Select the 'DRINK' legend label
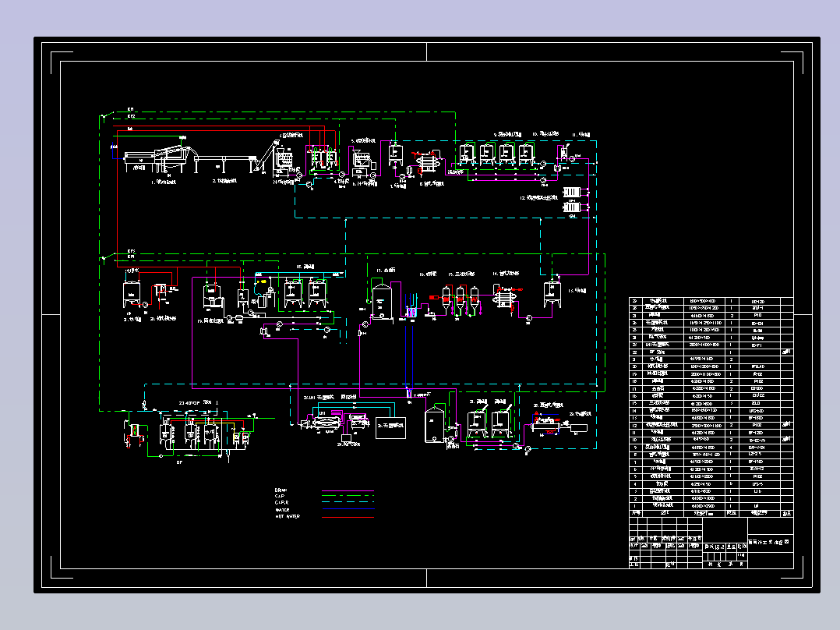This screenshot has width=840, height=630. tap(281, 490)
